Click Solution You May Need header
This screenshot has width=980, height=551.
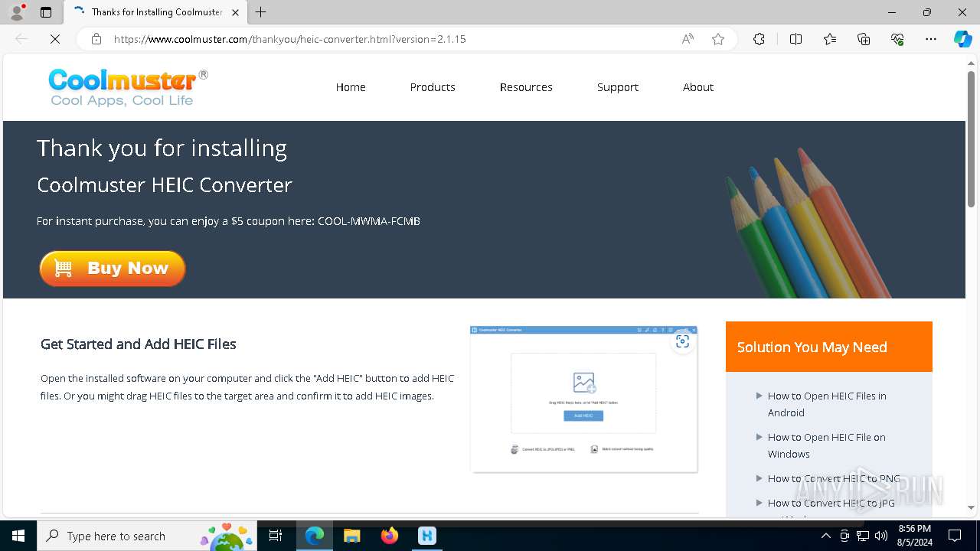(x=812, y=347)
